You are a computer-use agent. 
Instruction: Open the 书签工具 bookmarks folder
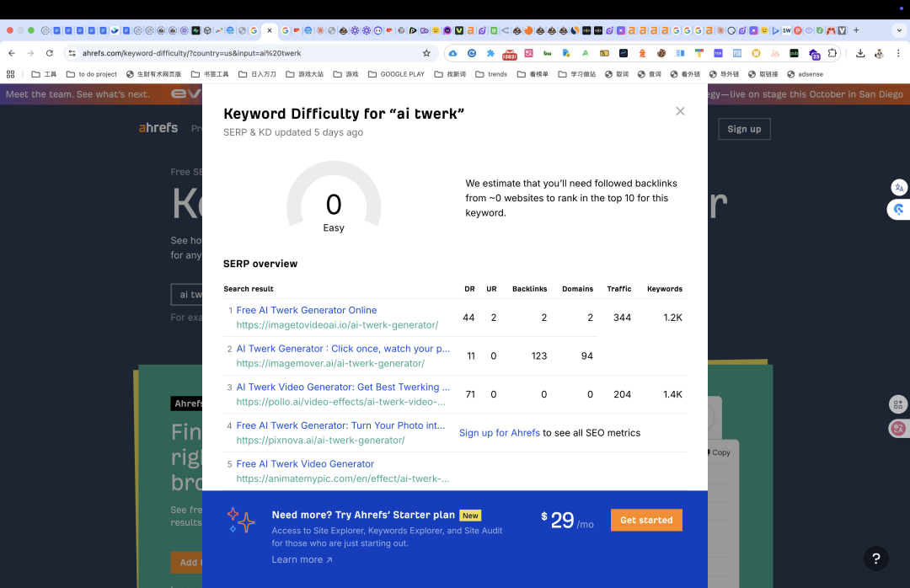point(210,74)
